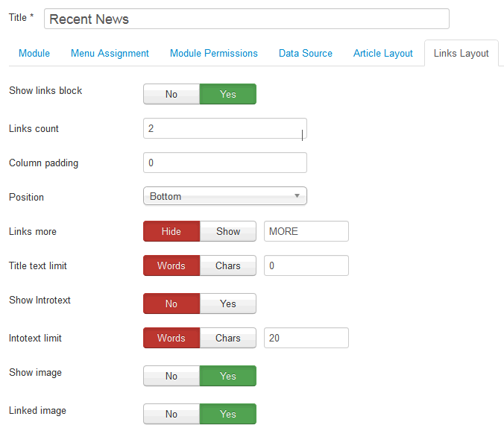Select Words for Intotext limit
This screenshot has width=504, height=431.
coord(171,338)
